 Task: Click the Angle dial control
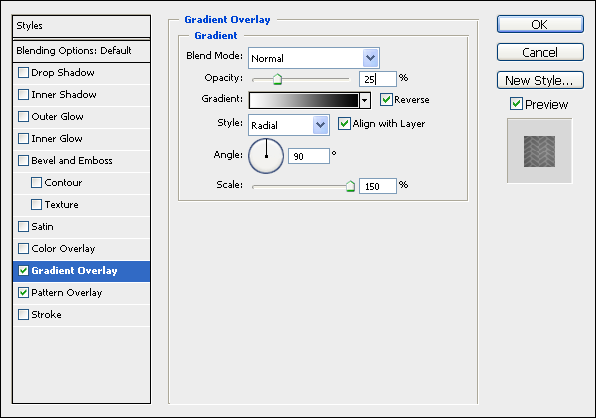266,156
